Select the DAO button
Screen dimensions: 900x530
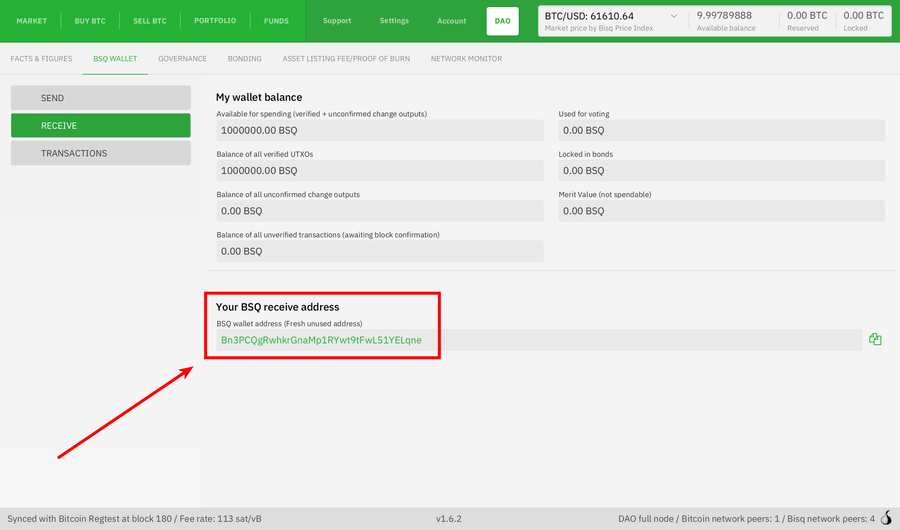pos(502,21)
